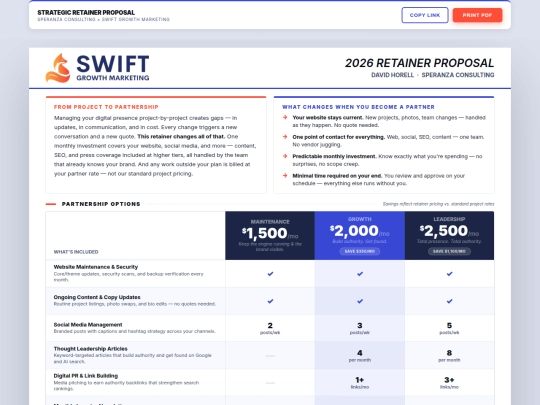Click '5 posts/wk' Social Media cell
Viewport: 540px width, 405px height.
pos(449,328)
